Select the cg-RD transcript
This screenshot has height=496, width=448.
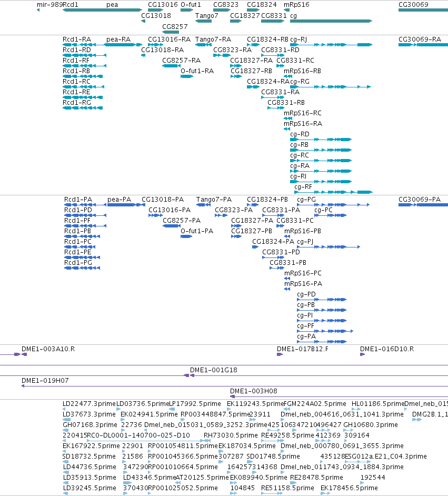click(300, 134)
